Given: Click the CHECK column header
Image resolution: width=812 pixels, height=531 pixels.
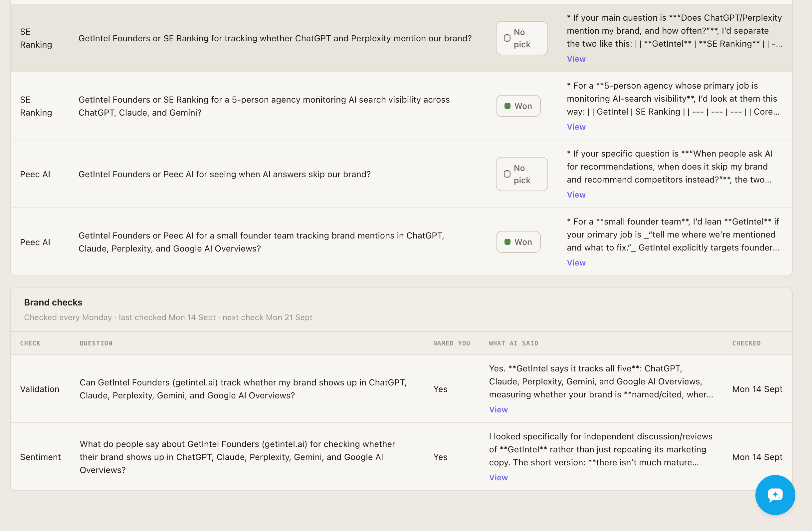Looking at the screenshot, I should [x=30, y=343].
